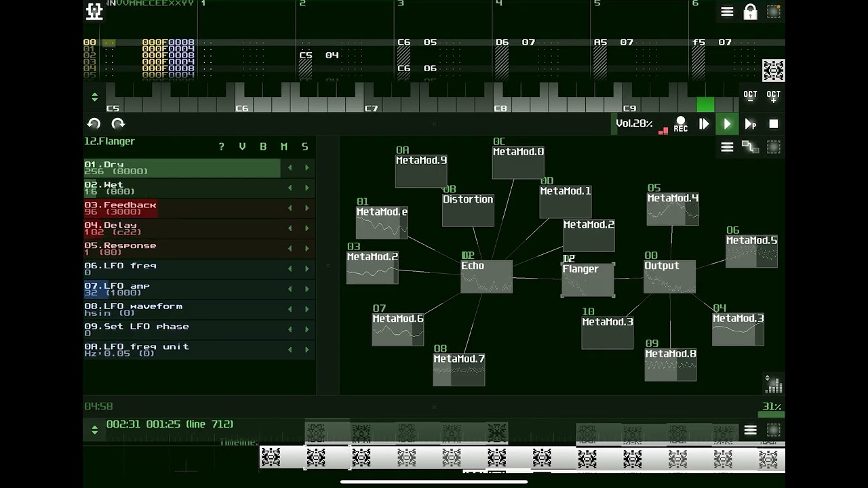Select the MetaMod.9 module

(x=421, y=171)
